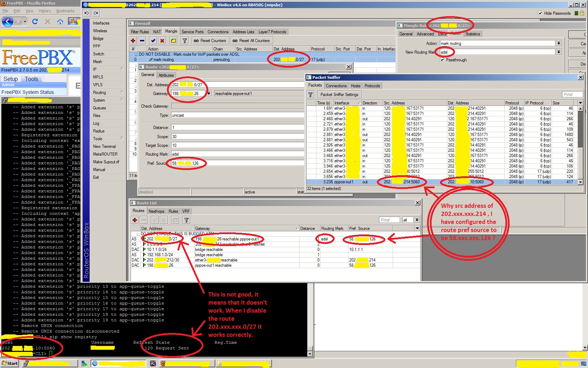This screenshot has height=368, width=588.
Task: Open the Mangle Rule Action dropdown
Action: point(559,43)
